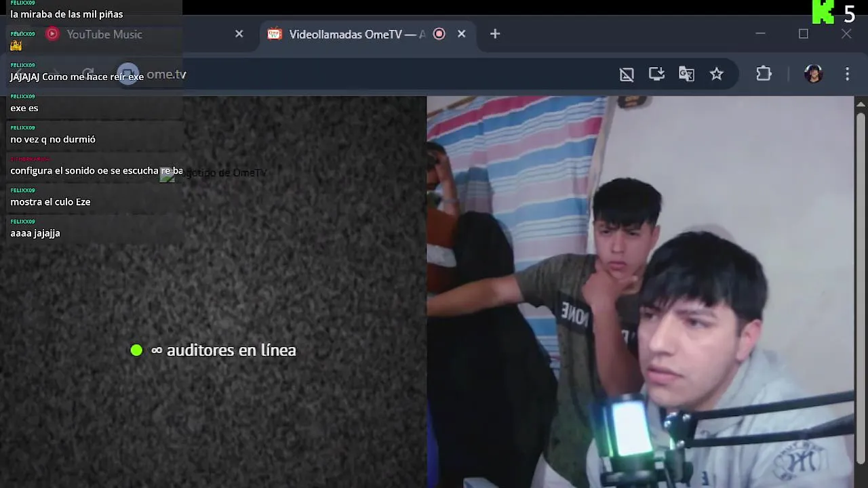The height and width of the screenshot is (488, 868).
Task: Click the webcam video feed
Action: click(640, 292)
